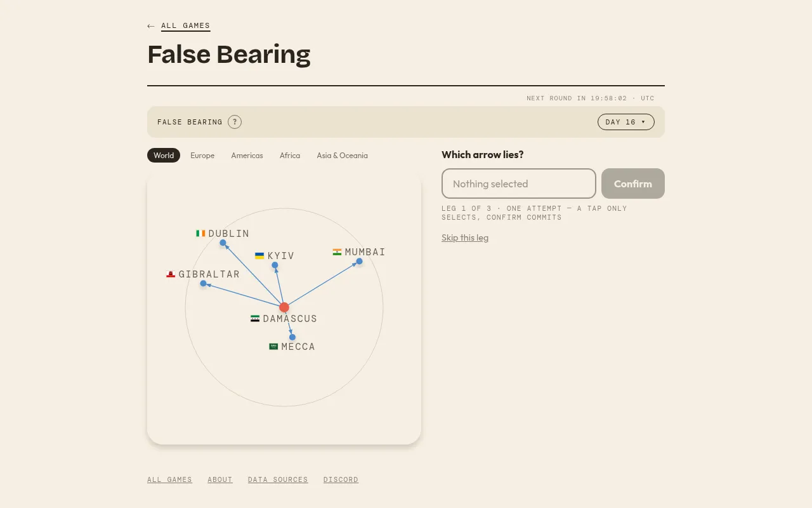Click the MUMBAI city label

[x=365, y=252]
